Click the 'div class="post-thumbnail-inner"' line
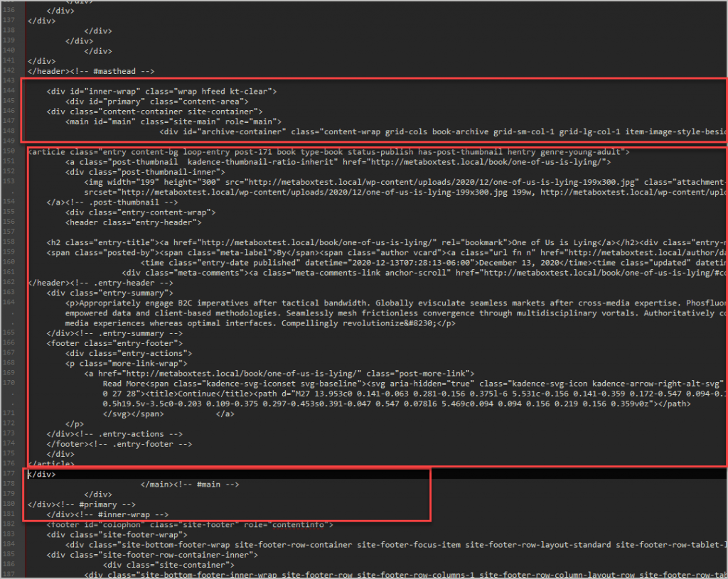Viewport: 728px width, 579px height. [x=145, y=172]
